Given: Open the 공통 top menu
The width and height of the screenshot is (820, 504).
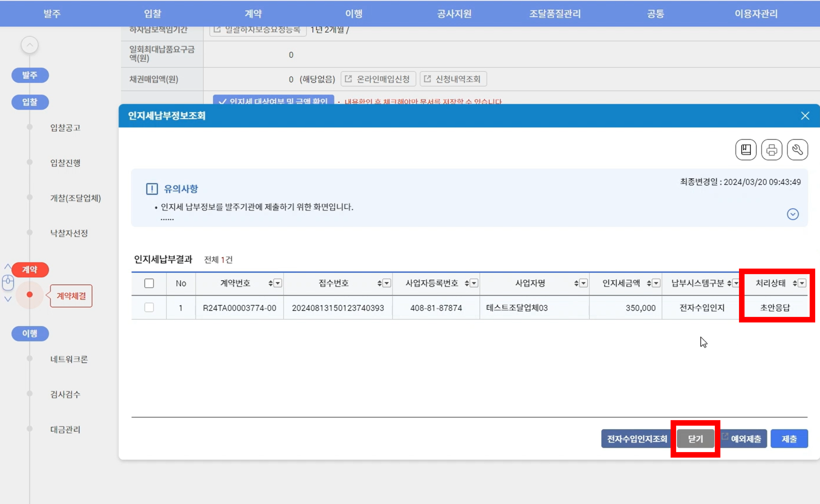Looking at the screenshot, I should 656,14.
